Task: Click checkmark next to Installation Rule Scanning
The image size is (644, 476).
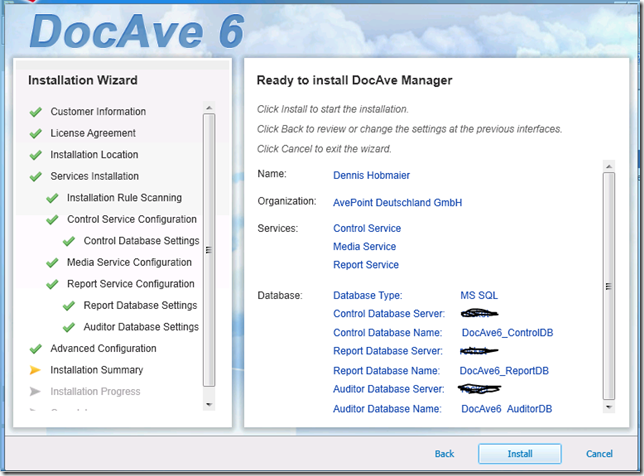Action: click(x=52, y=198)
